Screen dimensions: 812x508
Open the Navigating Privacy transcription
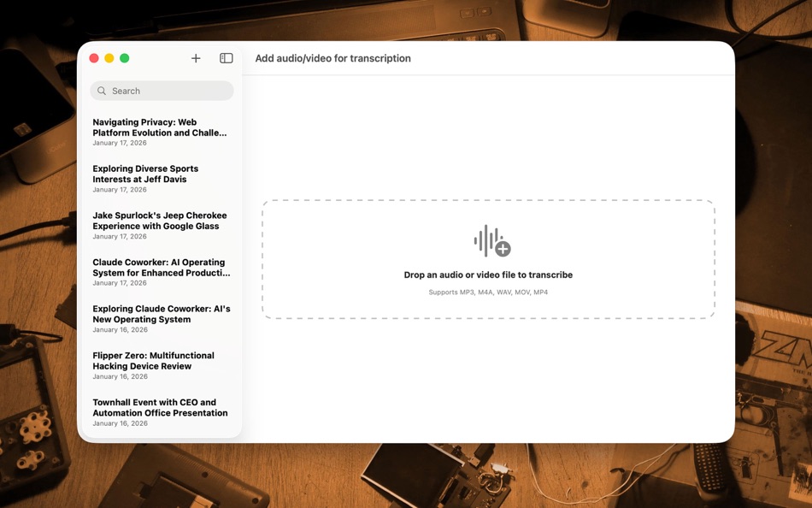click(159, 127)
